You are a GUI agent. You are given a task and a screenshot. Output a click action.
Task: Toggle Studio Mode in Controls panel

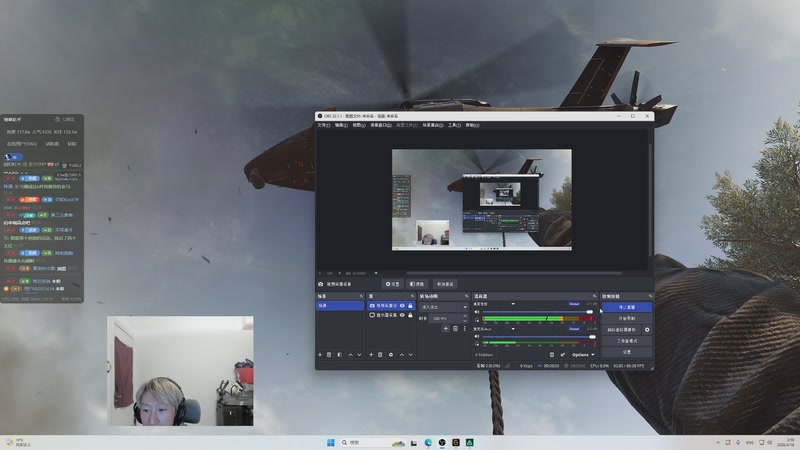point(627,341)
